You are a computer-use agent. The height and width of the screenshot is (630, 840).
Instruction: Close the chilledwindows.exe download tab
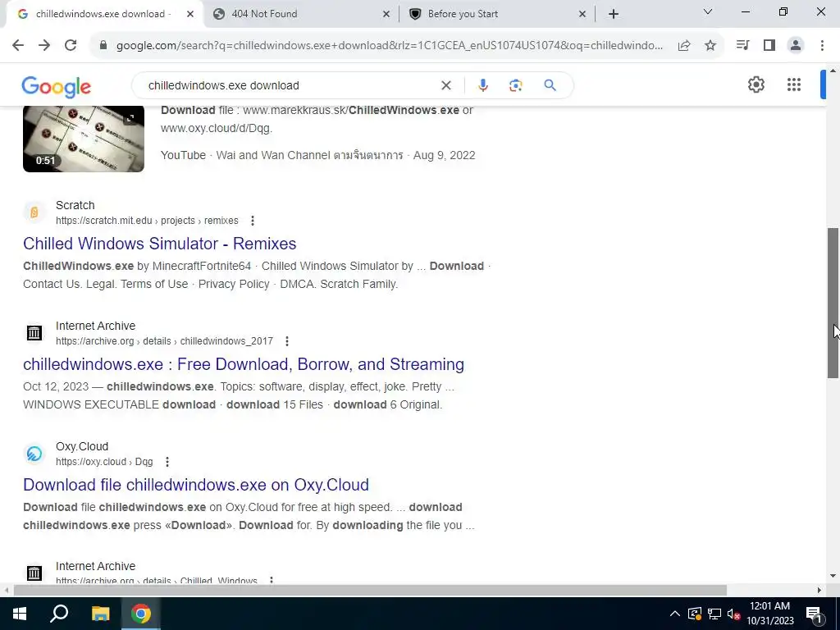click(190, 14)
